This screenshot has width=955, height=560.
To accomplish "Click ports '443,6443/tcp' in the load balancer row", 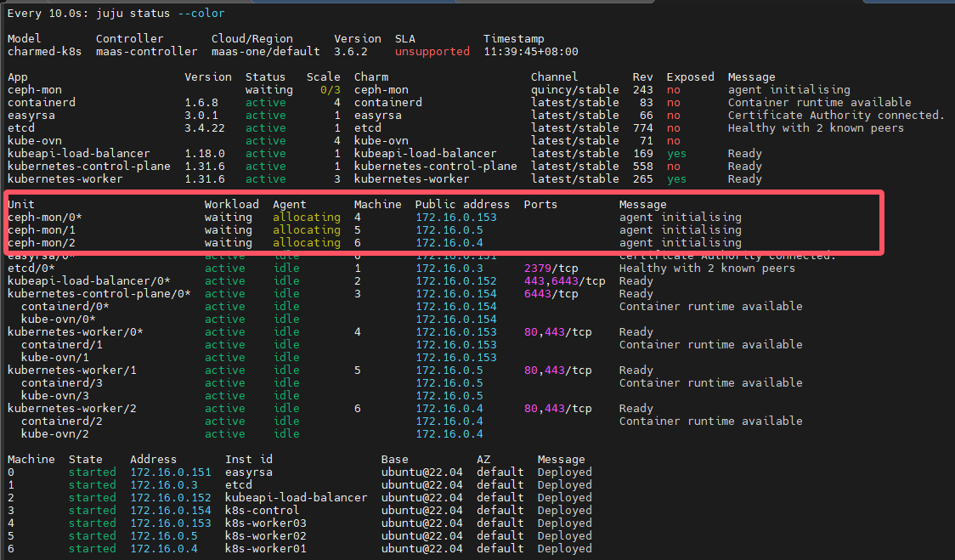I will [565, 281].
